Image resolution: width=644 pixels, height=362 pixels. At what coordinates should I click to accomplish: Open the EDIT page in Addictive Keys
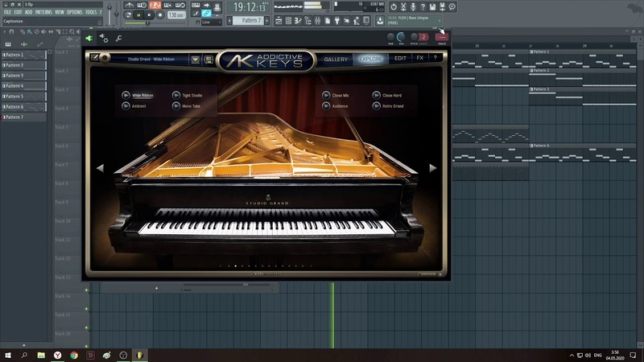pos(400,59)
